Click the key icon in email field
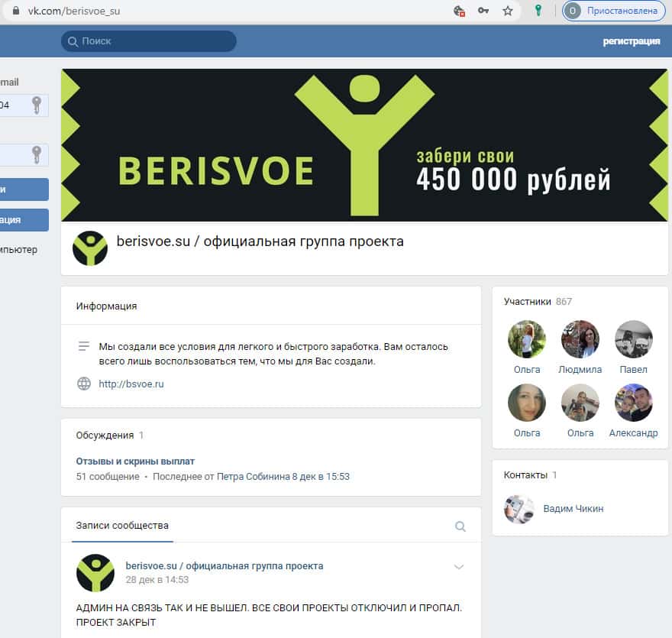 37,105
